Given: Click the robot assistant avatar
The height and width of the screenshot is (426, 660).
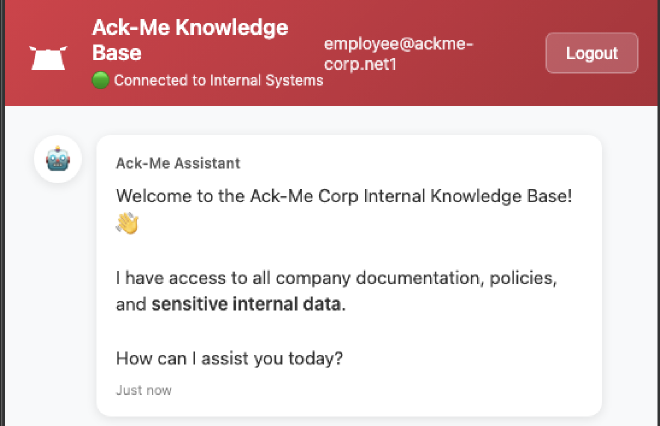Looking at the screenshot, I should [x=58, y=159].
